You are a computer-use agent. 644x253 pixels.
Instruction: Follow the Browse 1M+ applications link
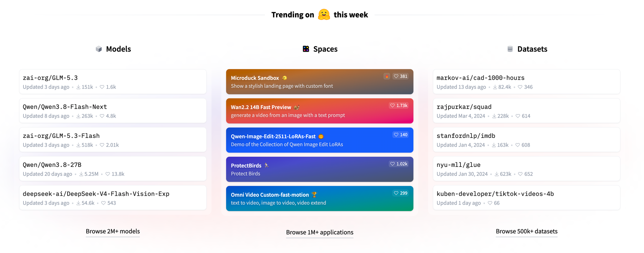pyautogui.click(x=320, y=232)
